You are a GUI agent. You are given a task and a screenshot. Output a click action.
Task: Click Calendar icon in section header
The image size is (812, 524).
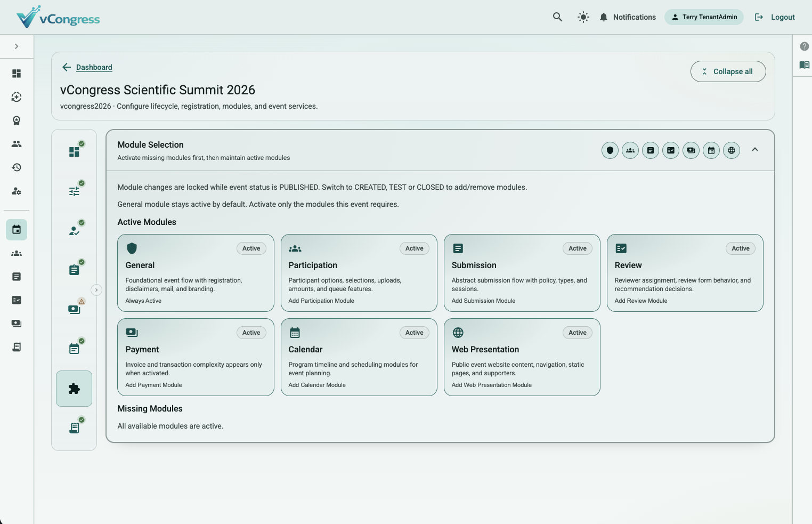pos(711,150)
